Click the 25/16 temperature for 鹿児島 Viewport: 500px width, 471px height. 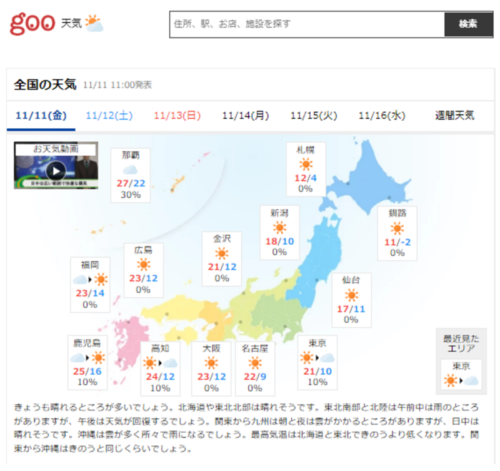[x=87, y=371]
